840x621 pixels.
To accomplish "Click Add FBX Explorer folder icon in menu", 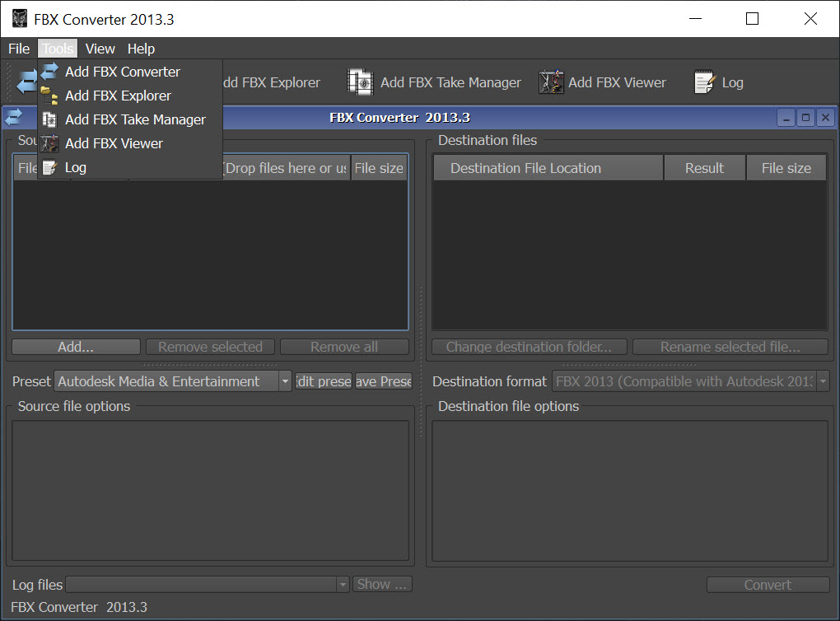I will [49, 96].
